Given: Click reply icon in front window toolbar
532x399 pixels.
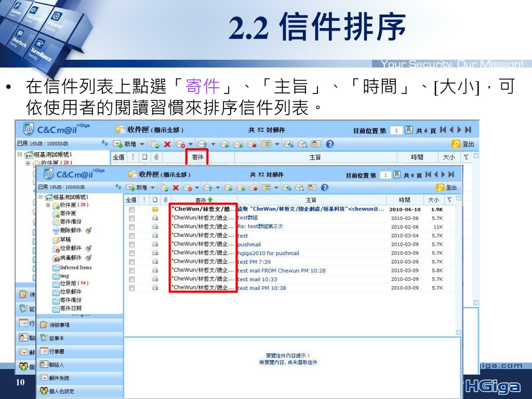Looking at the screenshot, I should [228, 188].
